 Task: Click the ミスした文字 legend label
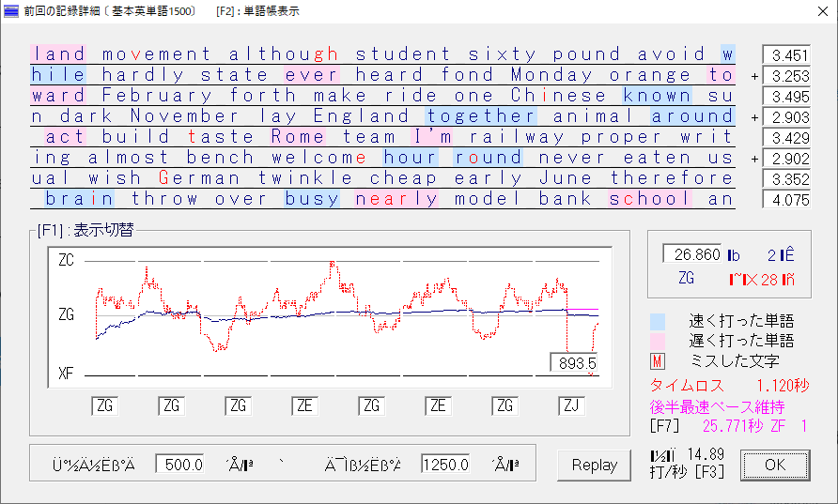point(735,361)
